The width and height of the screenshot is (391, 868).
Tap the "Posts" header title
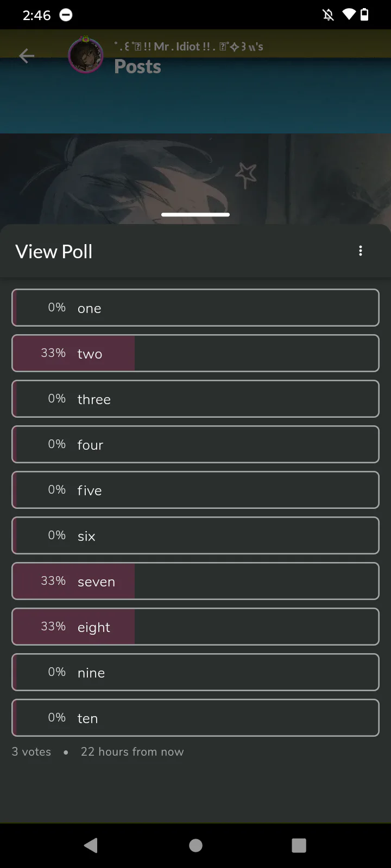coord(137,67)
